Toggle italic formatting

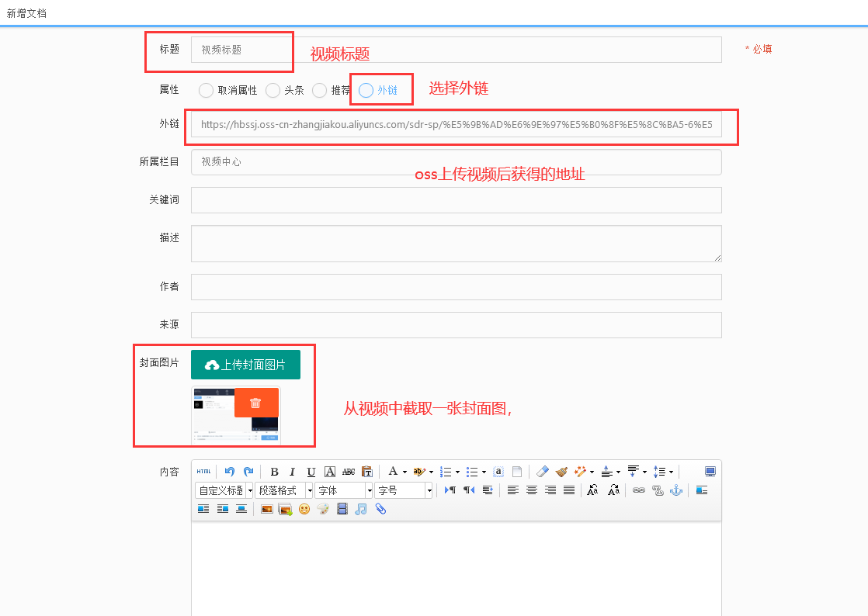pos(292,472)
